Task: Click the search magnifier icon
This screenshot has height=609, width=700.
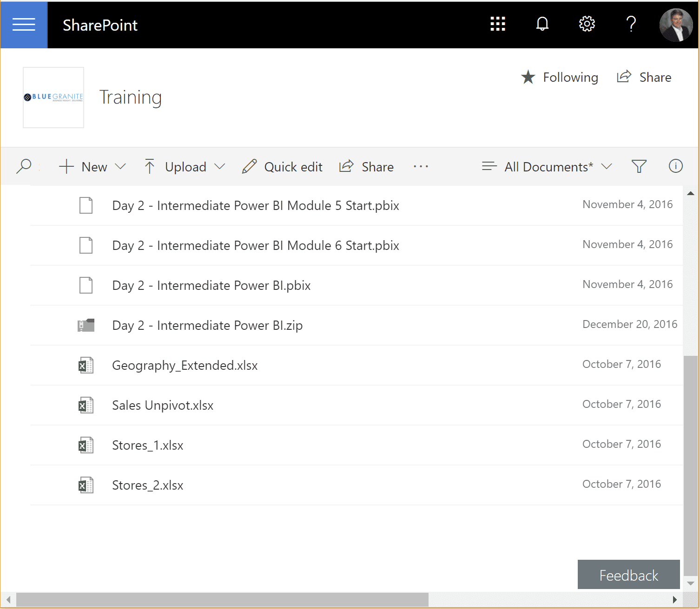Action: coord(24,166)
